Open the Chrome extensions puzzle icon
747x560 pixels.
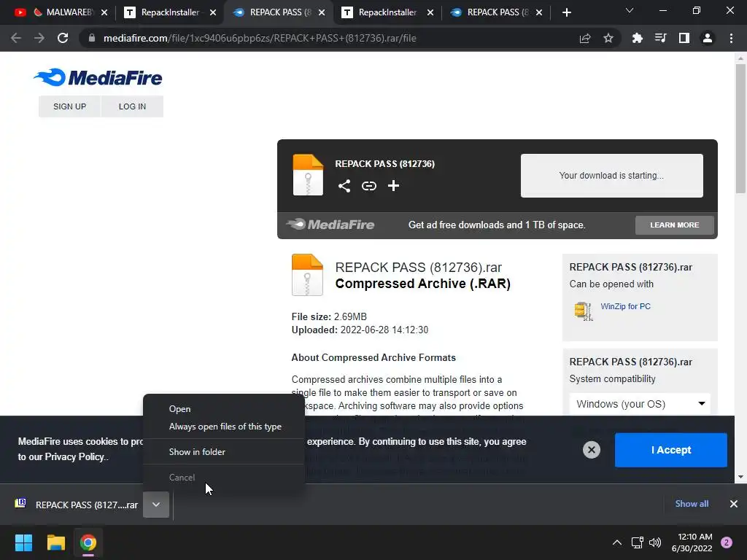[637, 38]
